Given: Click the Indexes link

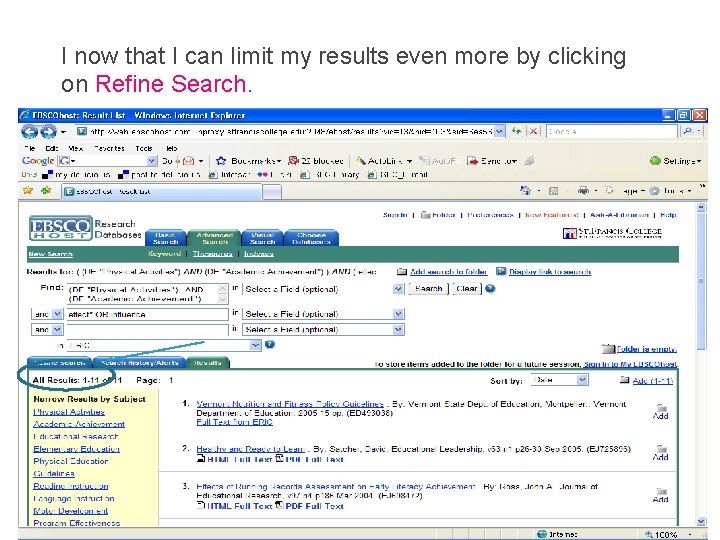Looking at the screenshot, I should [259, 253].
